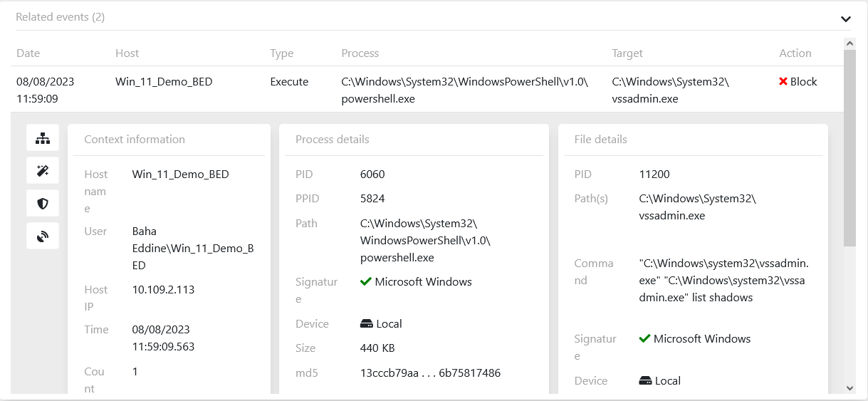Click Win_11_Demo_BED in the Host column
This screenshot has width=868, height=401.
[164, 82]
